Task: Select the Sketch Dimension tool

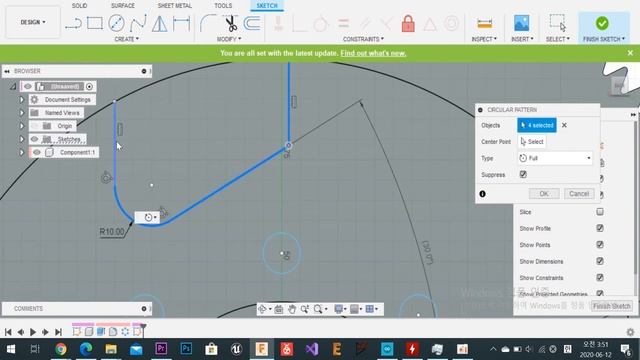Action: point(181,23)
